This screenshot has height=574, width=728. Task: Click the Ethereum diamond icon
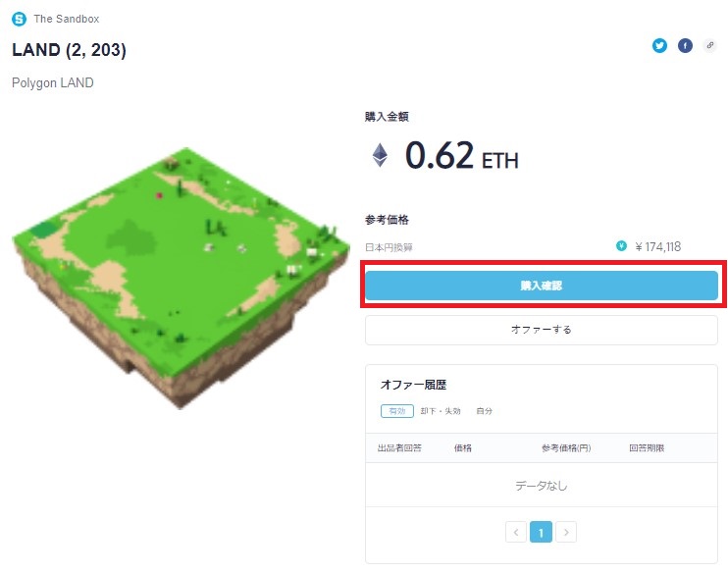380,155
